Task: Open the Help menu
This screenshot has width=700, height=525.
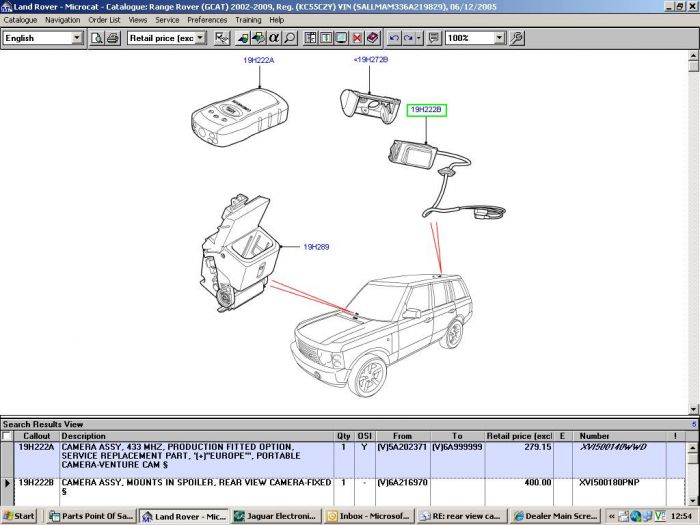Action: click(276, 20)
